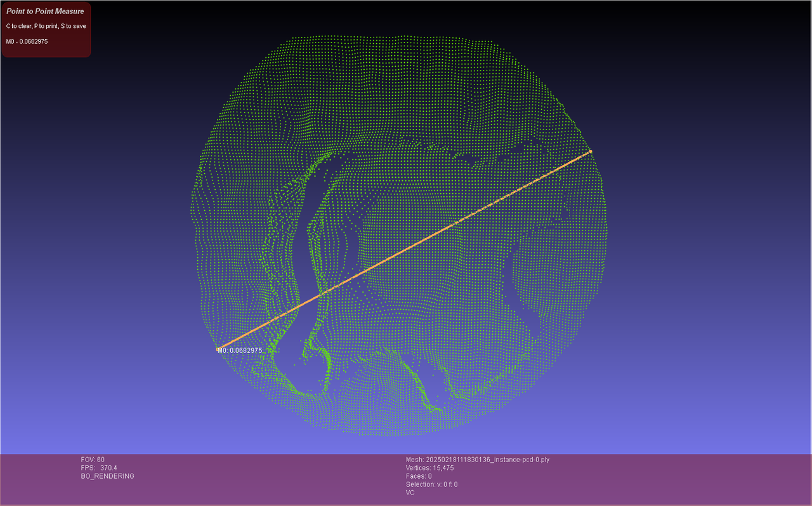Click the M0 label at the measurement line's start
The height and width of the screenshot is (506, 812).
tap(241, 350)
